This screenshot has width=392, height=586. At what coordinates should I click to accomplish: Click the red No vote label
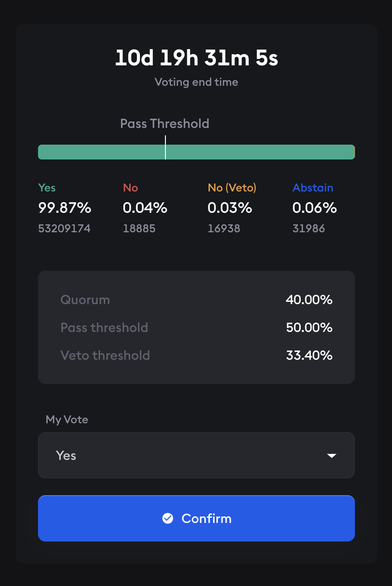pos(131,188)
